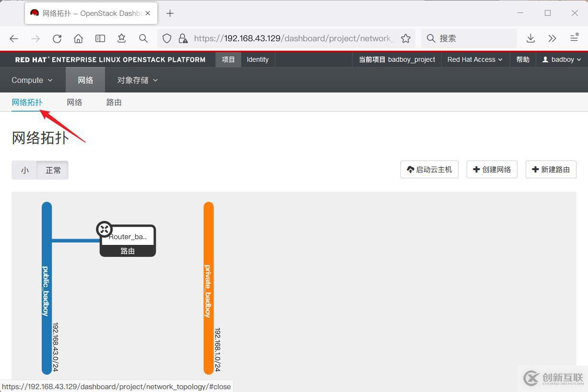Click the 192.168.1.0/24 subnet label

click(x=217, y=350)
